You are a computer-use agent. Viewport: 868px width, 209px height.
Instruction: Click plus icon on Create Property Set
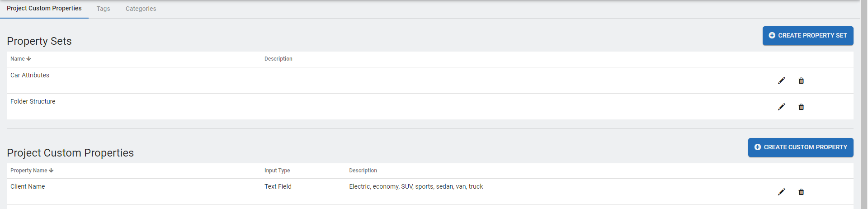pos(772,35)
